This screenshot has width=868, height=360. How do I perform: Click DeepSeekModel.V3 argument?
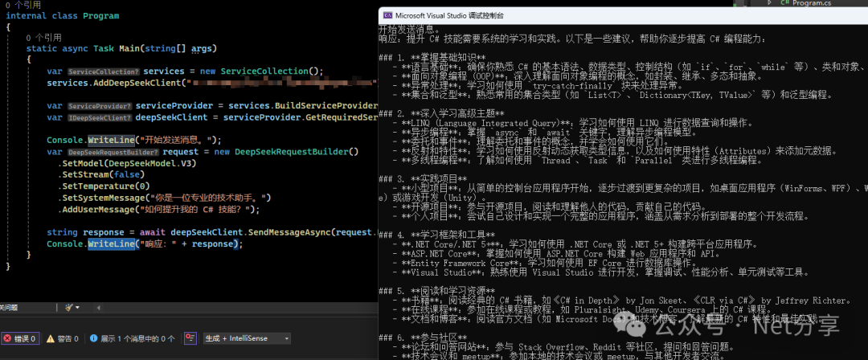[150, 163]
